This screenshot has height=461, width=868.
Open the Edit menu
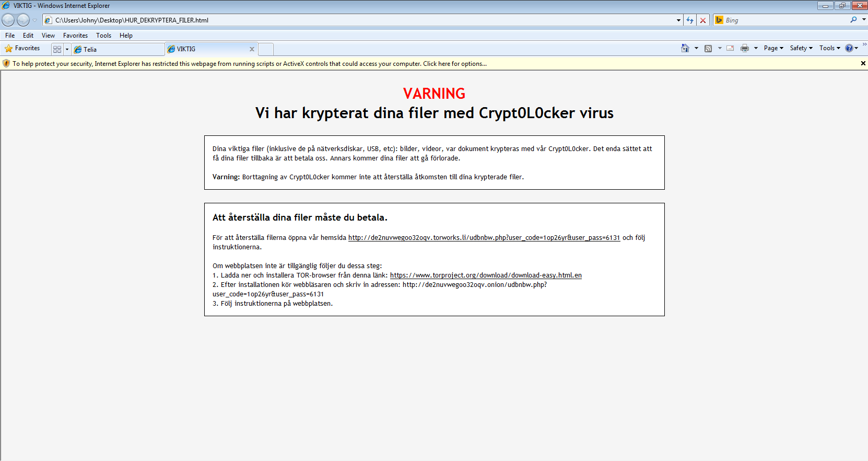[28, 36]
